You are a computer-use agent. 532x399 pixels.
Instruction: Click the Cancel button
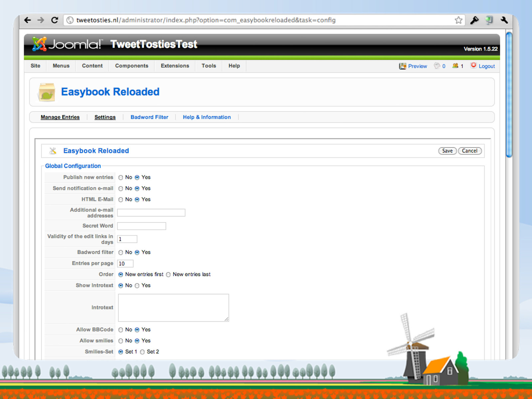[469, 151]
